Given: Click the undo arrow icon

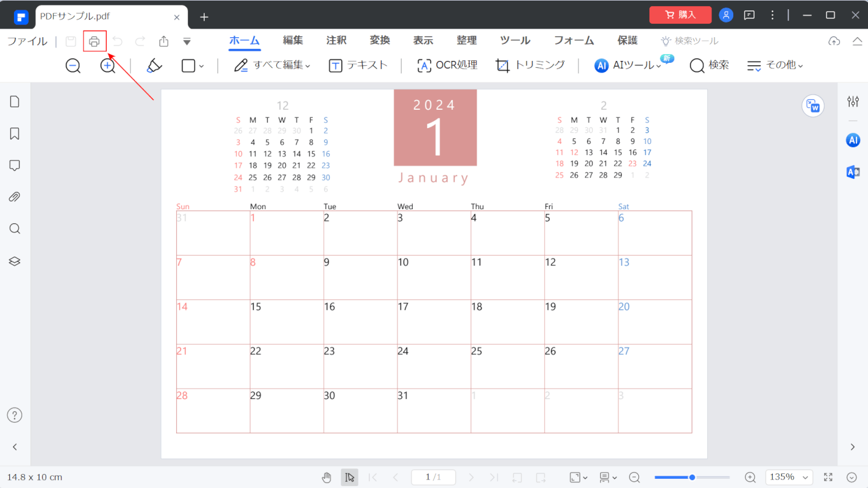Looking at the screenshot, I should 118,41.
